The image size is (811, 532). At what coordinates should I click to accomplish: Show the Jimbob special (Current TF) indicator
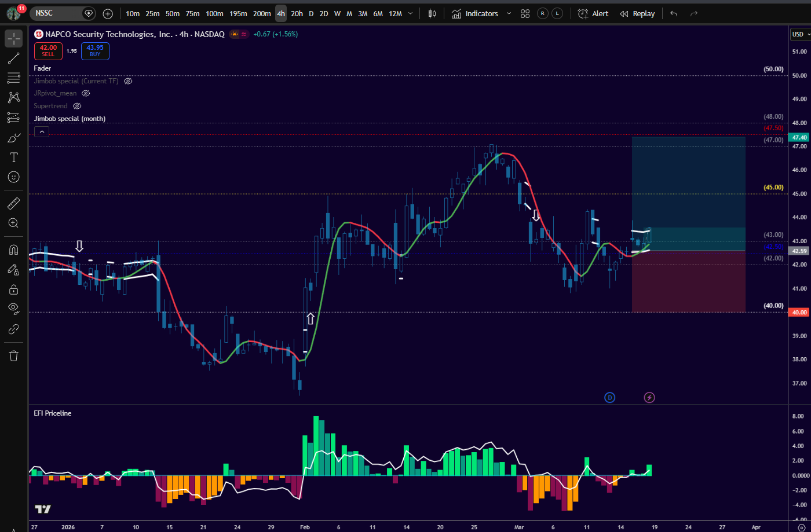click(129, 81)
